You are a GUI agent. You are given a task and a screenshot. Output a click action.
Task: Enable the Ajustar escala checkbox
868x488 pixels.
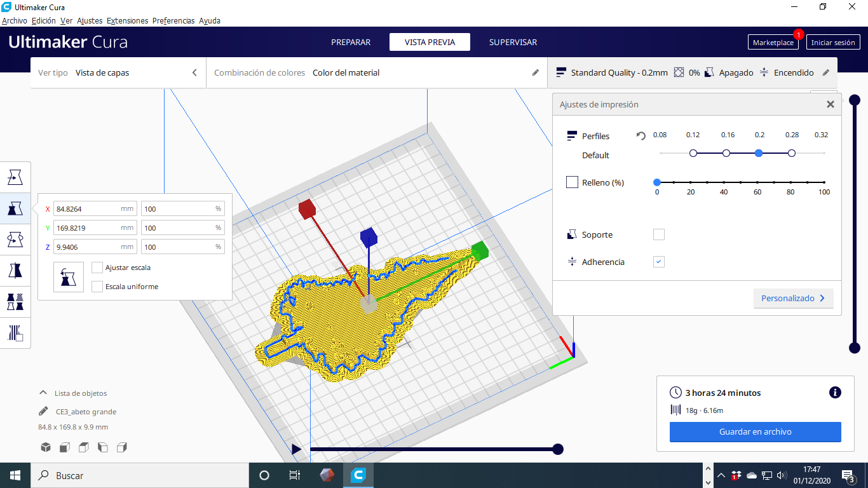click(97, 268)
